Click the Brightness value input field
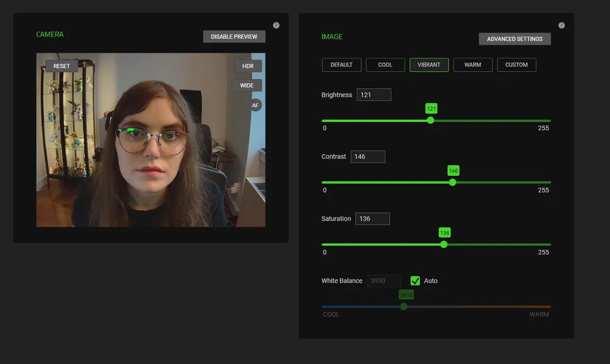 pyautogui.click(x=374, y=95)
